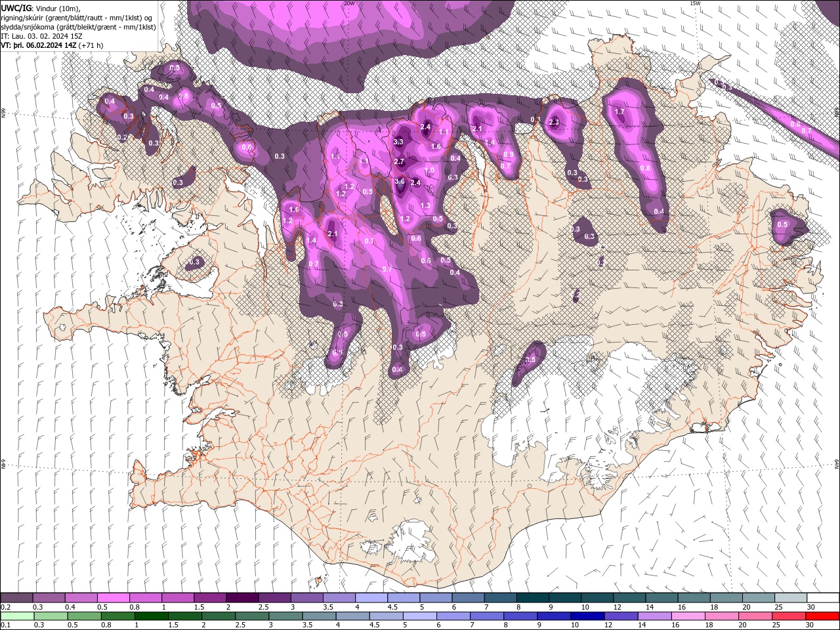Click the '15W' longitude label
The height and width of the screenshot is (630, 840).
pyautogui.click(x=695, y=3)
